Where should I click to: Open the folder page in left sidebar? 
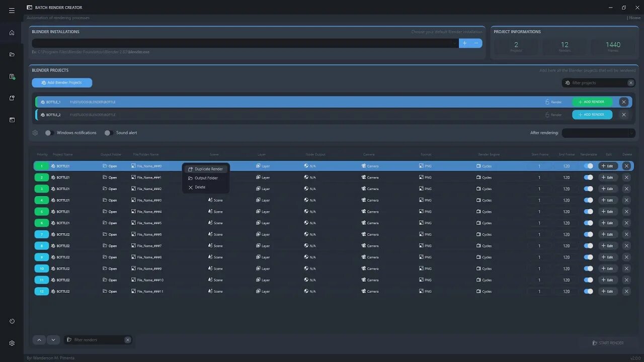pos(12,54)
